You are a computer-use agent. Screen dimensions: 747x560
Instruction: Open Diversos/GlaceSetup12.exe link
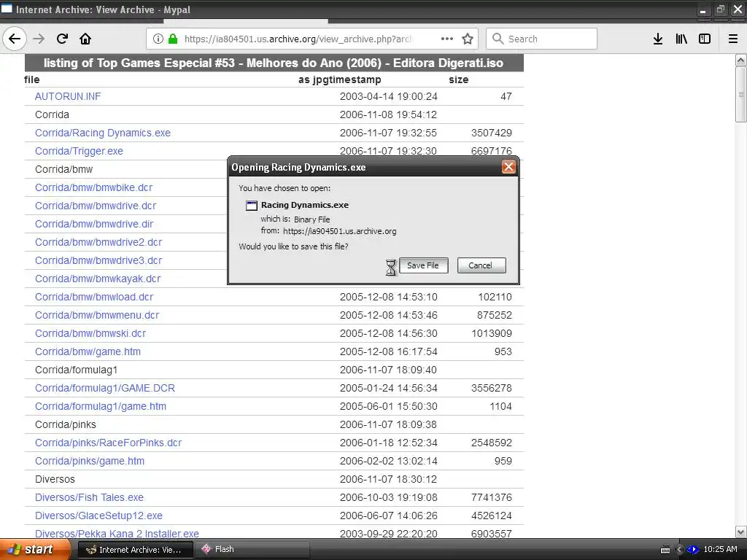(x=98, y=516)
